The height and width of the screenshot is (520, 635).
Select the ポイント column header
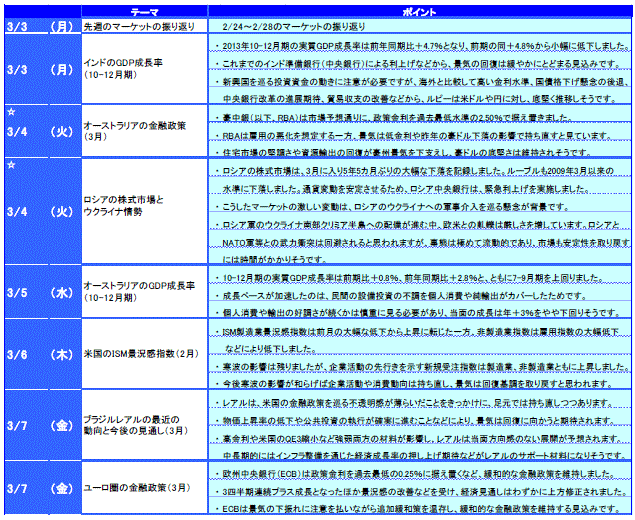(x=420, y=7)
